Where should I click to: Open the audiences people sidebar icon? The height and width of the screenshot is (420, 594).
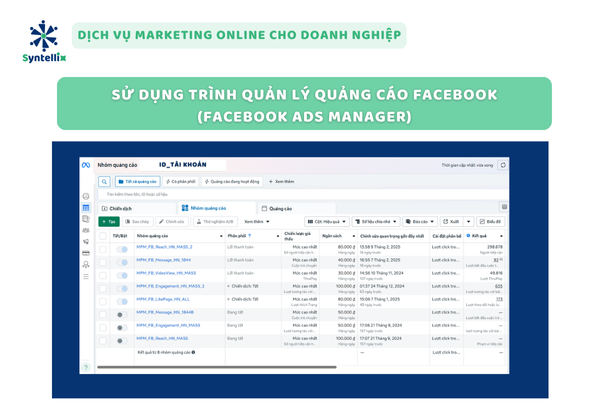[x=86, y=230]
